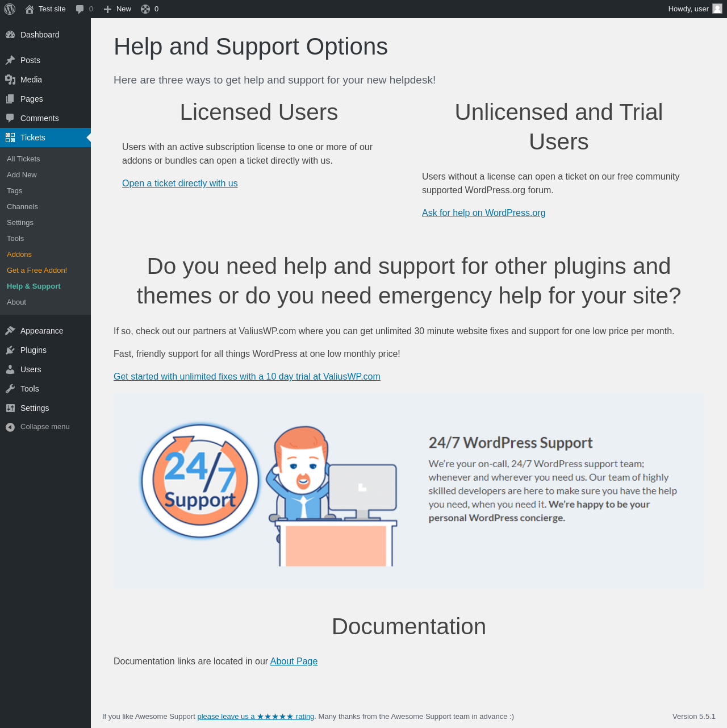Image resolution: width=727 pixels, height=728 pixels.
Task: Click the Version 5.5.1 footer text
Action: [694, 716]
